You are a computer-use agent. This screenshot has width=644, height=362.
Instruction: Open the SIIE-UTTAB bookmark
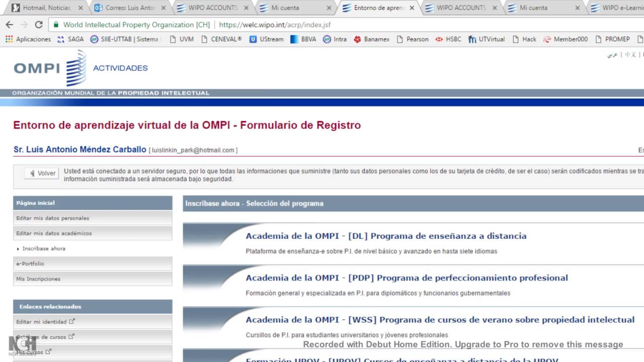point(125,39)
